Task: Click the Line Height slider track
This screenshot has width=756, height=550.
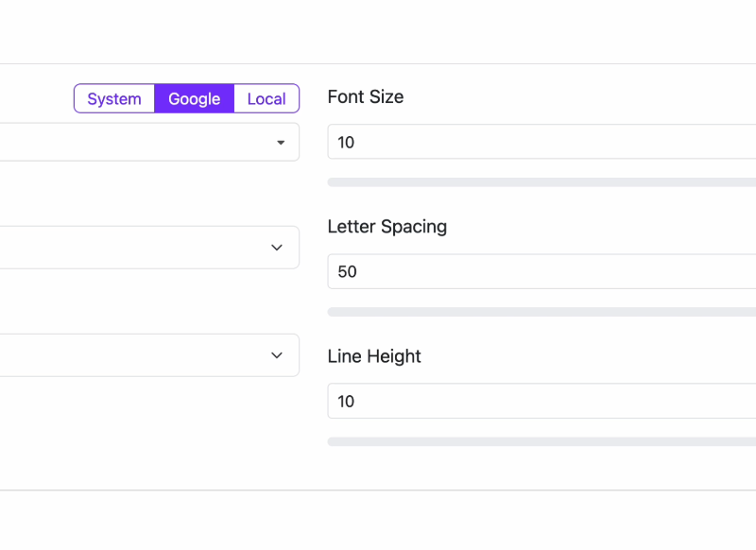Action: pyautogui.click(x=541, y=441)
